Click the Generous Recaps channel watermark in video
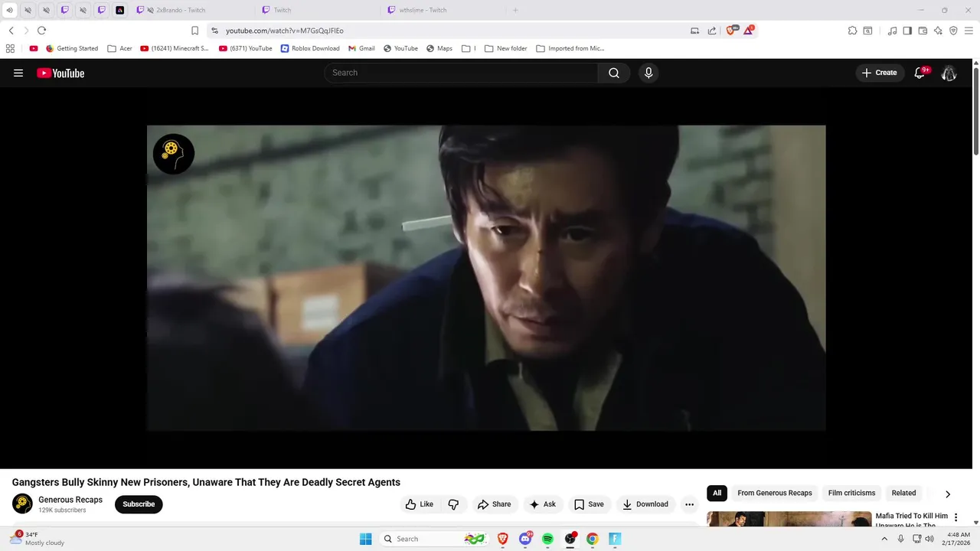 click(173, 153)
